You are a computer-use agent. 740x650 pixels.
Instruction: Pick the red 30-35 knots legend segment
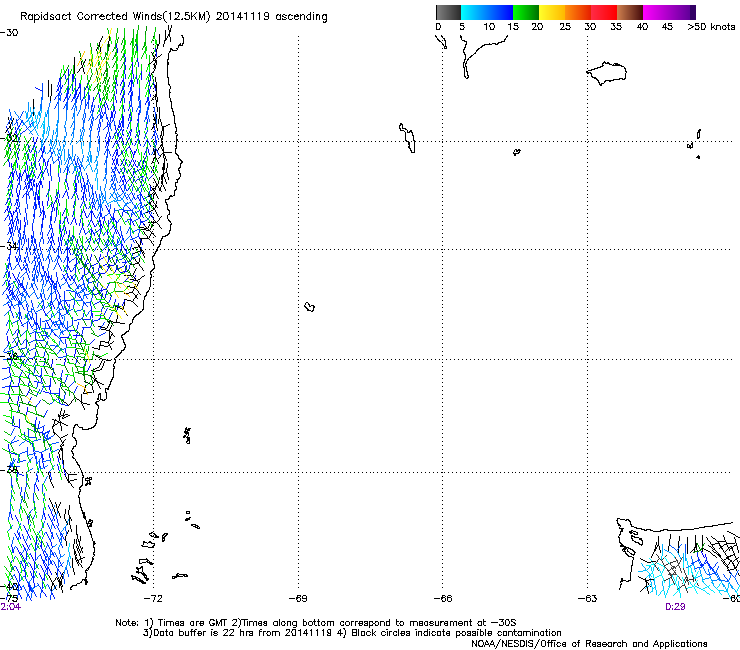pos(604,12)
